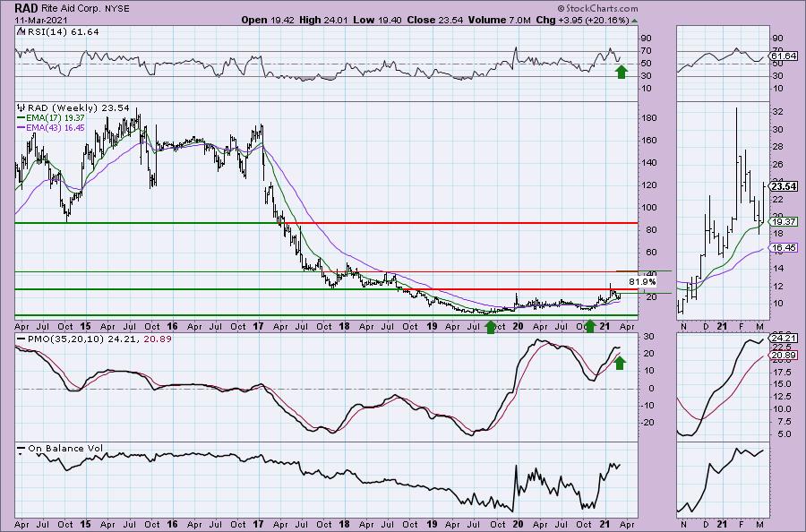806x532 pixels.
Task: Open the StockCharts.com copyright link
Action: point(597,8)
